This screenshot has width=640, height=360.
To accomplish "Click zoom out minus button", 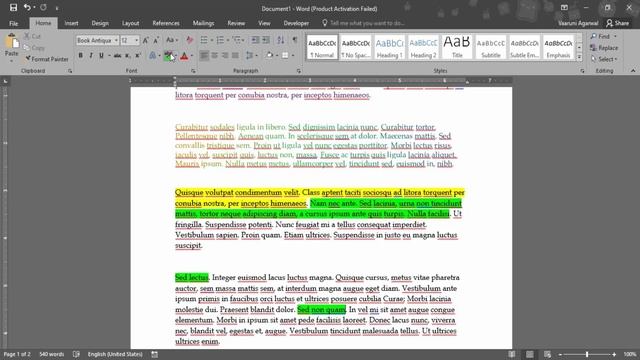I will pos(560,354).
